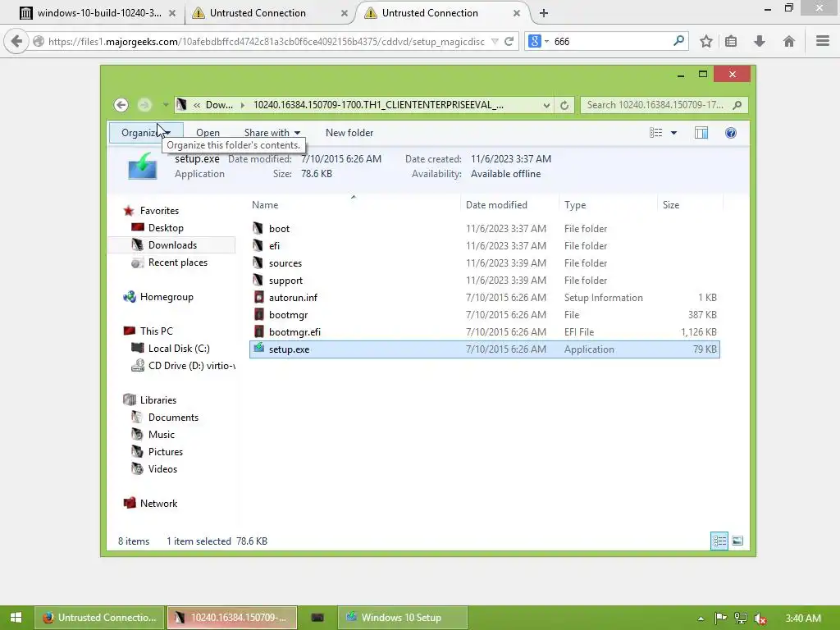
Task: Switch to details view in status bar
Action: [719, 541]
